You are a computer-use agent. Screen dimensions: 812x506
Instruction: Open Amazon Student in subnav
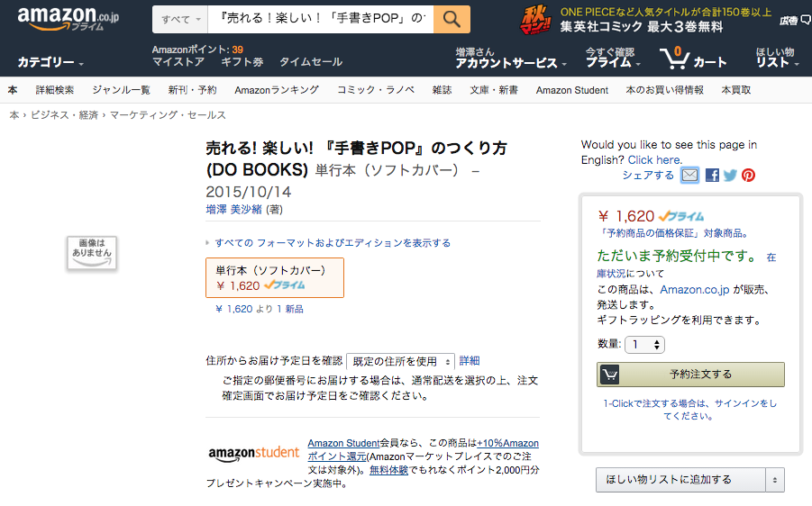pos(572,90)
